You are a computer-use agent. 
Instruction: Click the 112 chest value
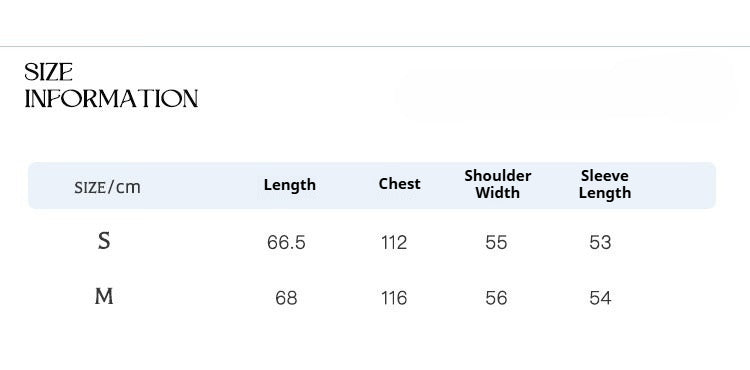pos(394,242)
